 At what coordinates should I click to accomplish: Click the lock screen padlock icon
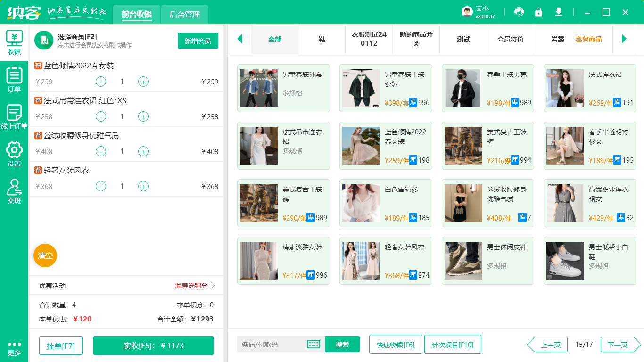pyautogui.click(x=538, y=12)
